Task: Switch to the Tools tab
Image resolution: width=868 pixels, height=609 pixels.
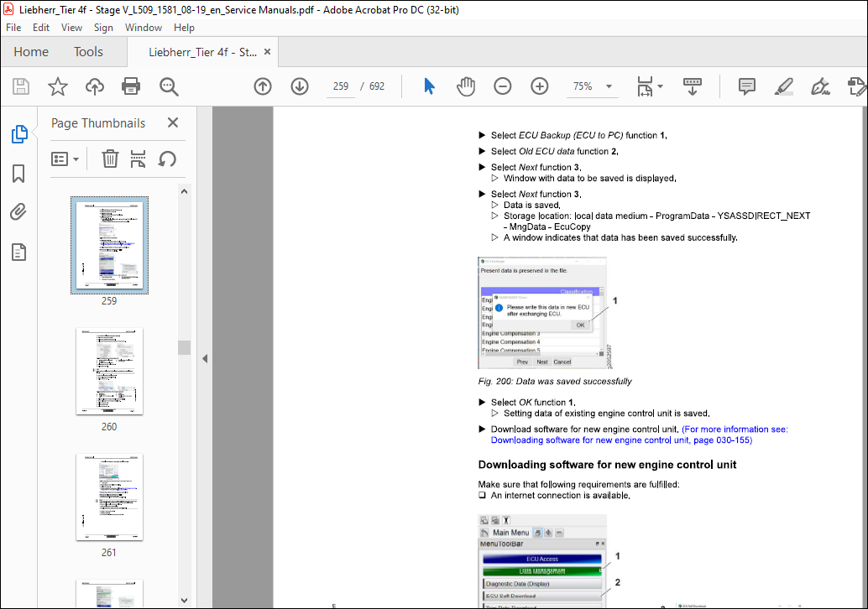Action: coord(89,52)
